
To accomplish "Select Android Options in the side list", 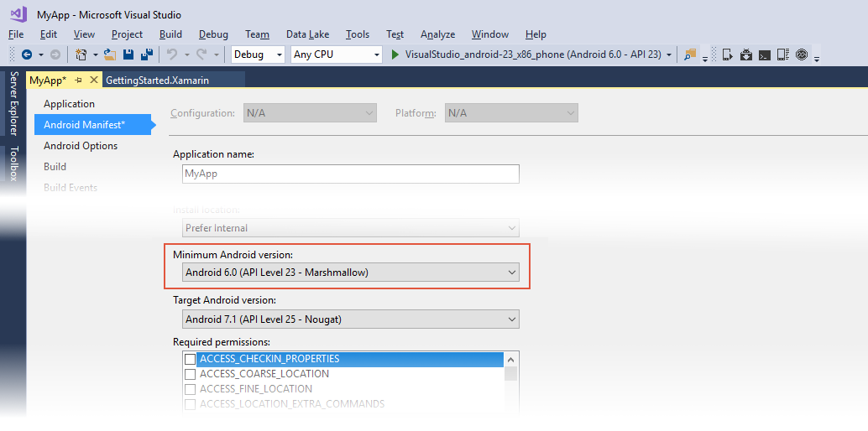I will tap(81, 146).
